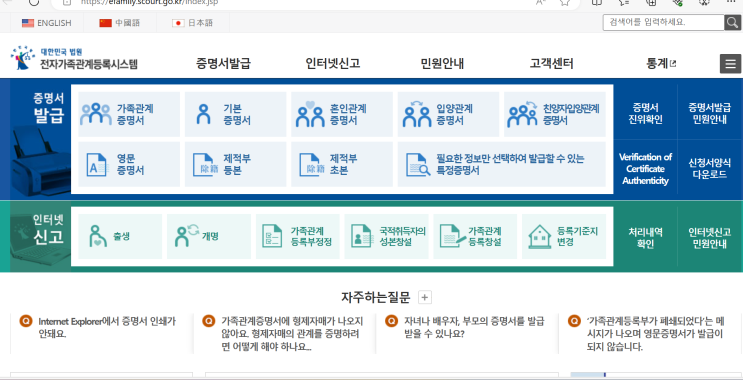Screen dimensions: 743x380
Task: Click Verification of Certificate Authenticity link
Action: point(645,169)
